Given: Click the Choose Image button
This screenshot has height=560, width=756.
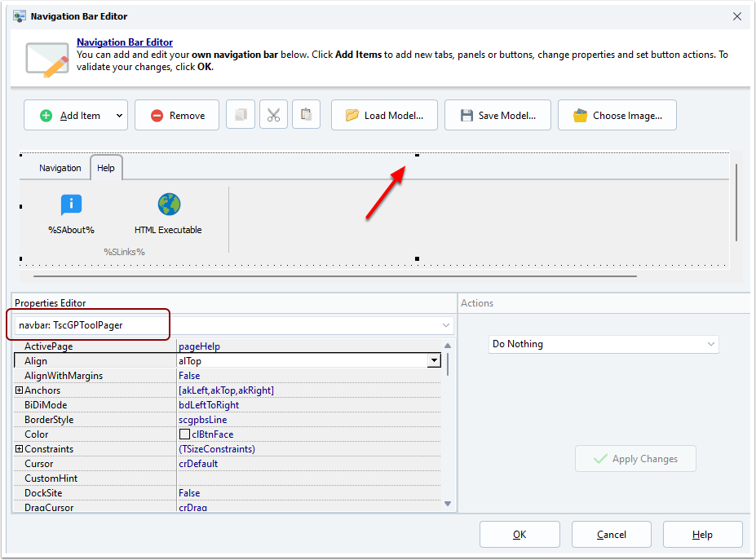Looking at the screenshot, I should click(617, 115).
